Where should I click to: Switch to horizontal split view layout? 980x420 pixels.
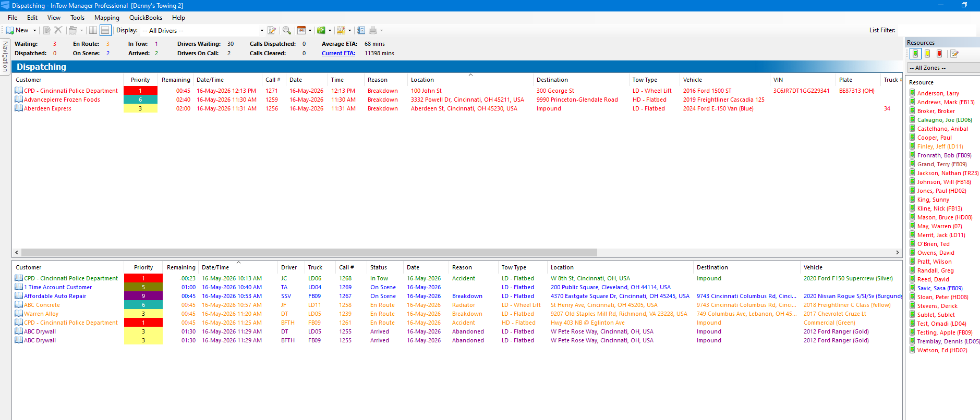[105, 30]
